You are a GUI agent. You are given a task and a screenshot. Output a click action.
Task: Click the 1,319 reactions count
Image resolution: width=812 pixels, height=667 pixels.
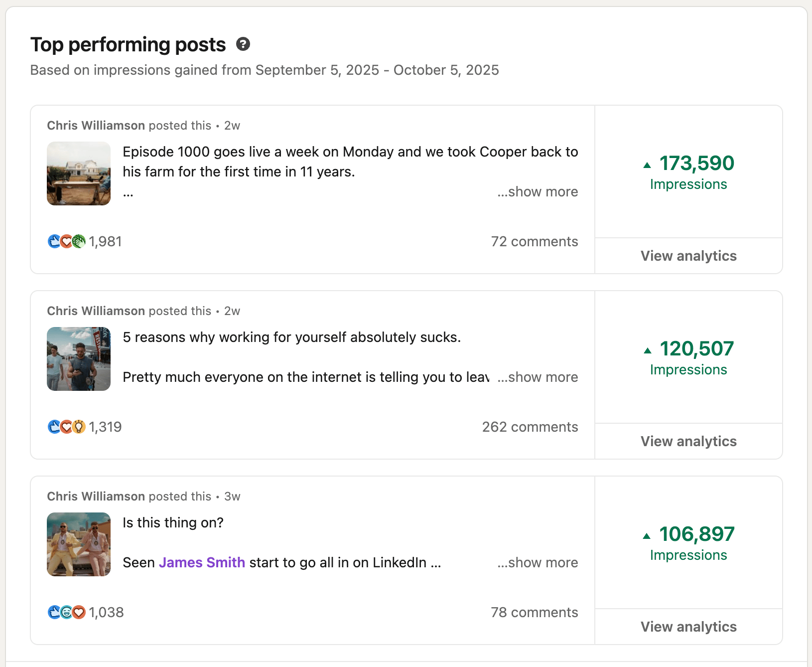pos(105,427)
